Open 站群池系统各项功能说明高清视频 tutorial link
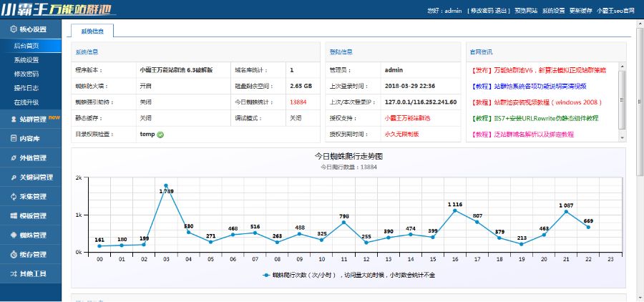The image size is (644, 302). pos(529,87)
